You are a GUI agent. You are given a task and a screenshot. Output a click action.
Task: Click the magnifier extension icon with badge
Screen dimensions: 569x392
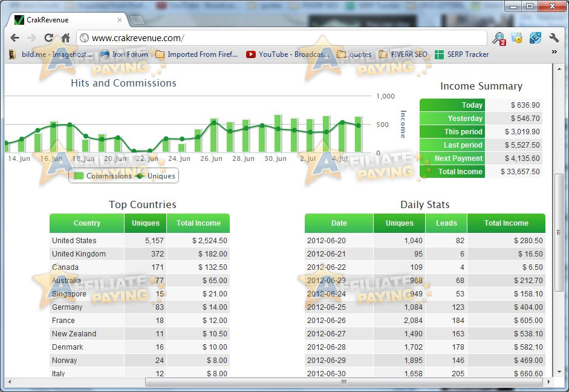point(499,39)
